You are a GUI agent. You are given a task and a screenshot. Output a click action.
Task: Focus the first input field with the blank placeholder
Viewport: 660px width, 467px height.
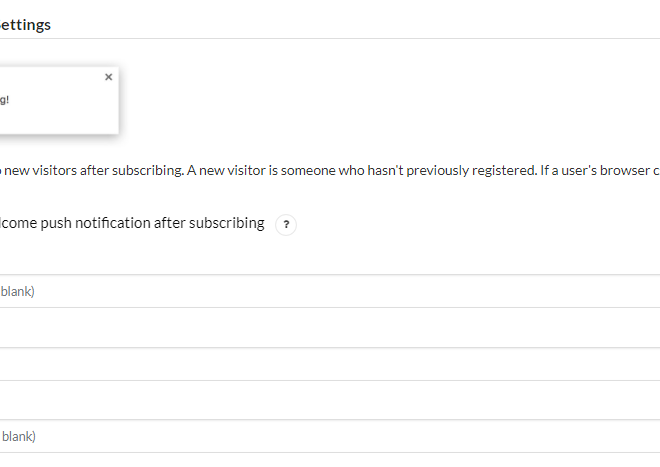tap(330, 291)
